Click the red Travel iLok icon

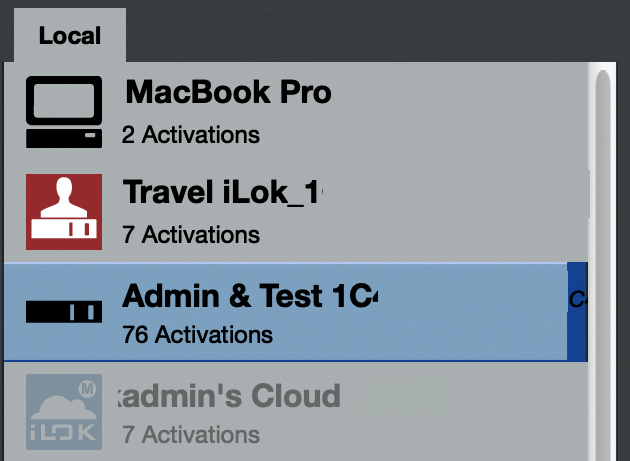pyautogui.click(x=64, y=211)
